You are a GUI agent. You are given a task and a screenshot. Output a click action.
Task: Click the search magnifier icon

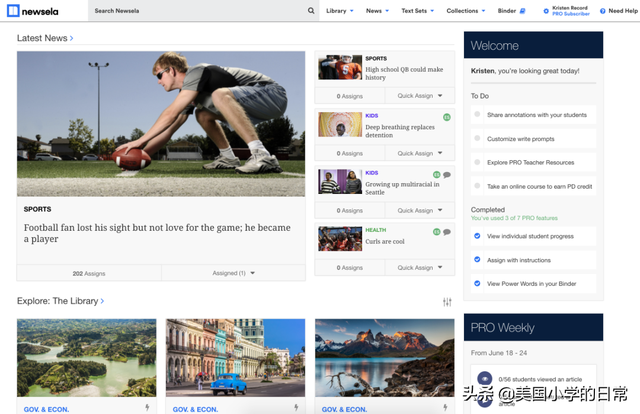click(311, 11)
